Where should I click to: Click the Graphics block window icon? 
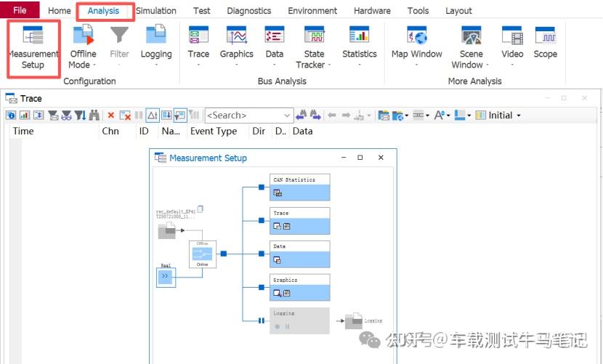point(278,294)
